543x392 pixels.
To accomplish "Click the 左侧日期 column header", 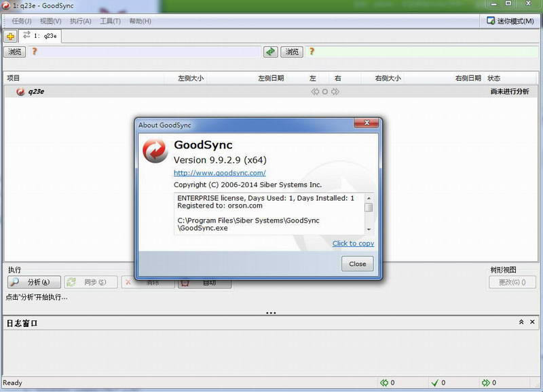I will 271,78.
